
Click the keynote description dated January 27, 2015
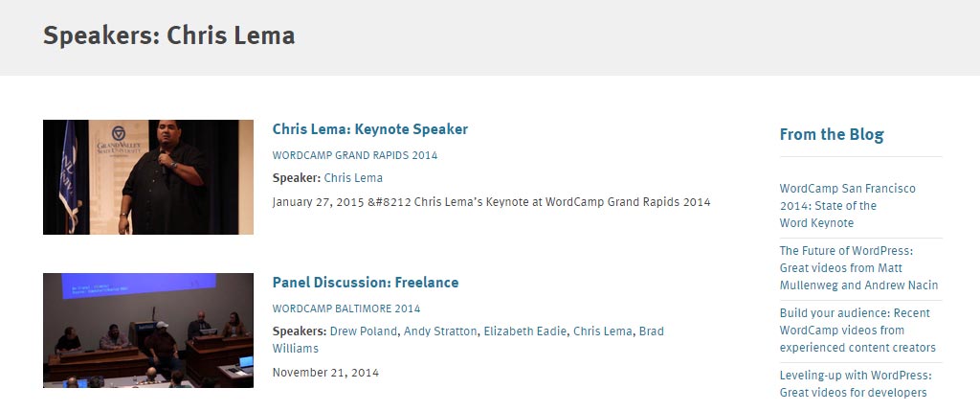pos(491,202)
